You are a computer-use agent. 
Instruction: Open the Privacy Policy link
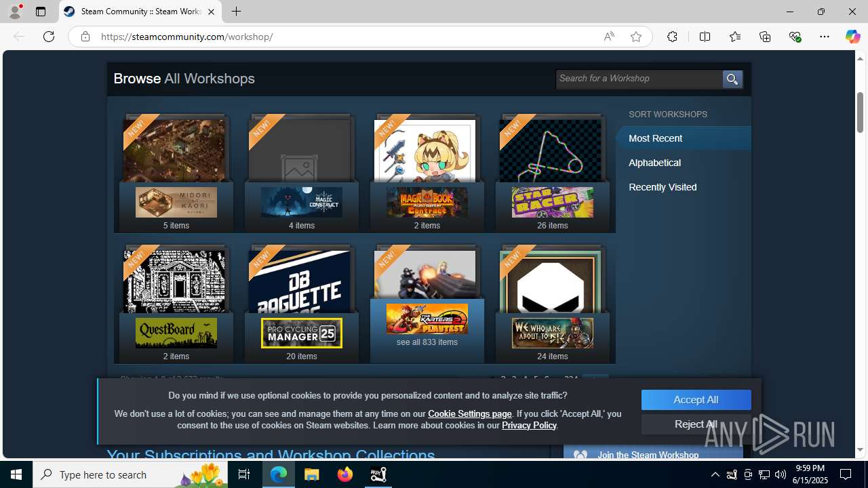[529, 425]
